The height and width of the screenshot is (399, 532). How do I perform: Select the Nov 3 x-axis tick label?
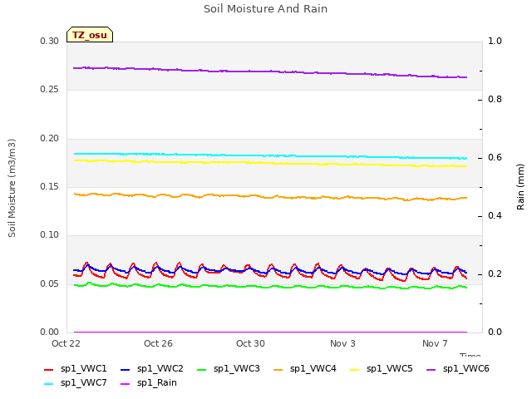[342, 343]
